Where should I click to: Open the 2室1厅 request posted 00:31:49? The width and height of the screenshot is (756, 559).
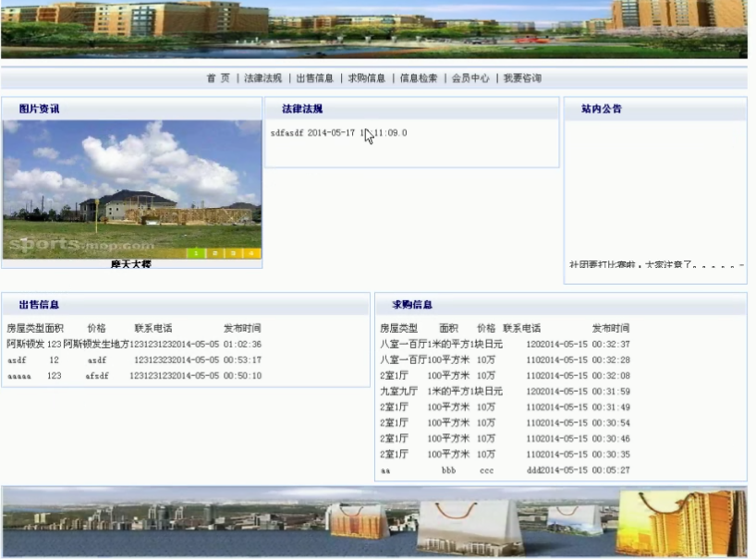click(x=505, y=407)
